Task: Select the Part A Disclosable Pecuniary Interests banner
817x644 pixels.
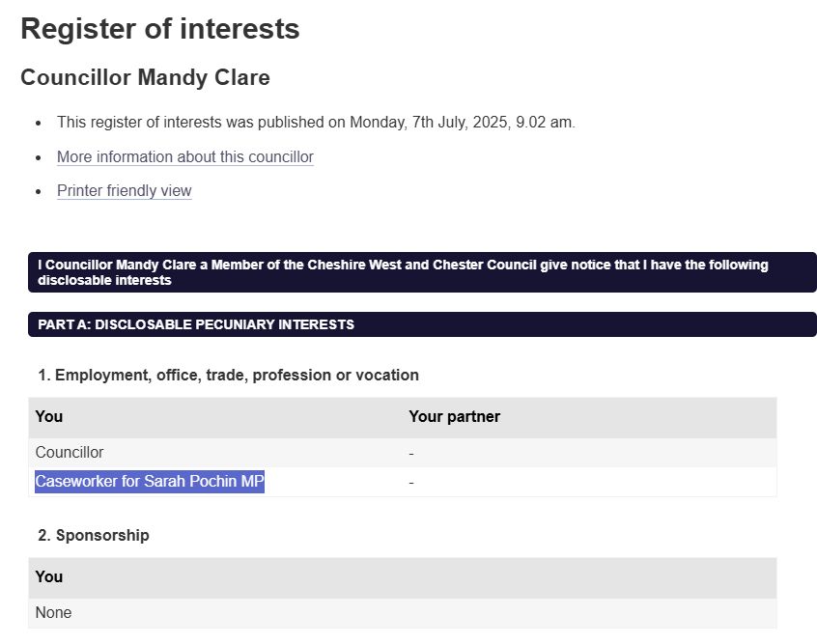Action: click(422, 324)
